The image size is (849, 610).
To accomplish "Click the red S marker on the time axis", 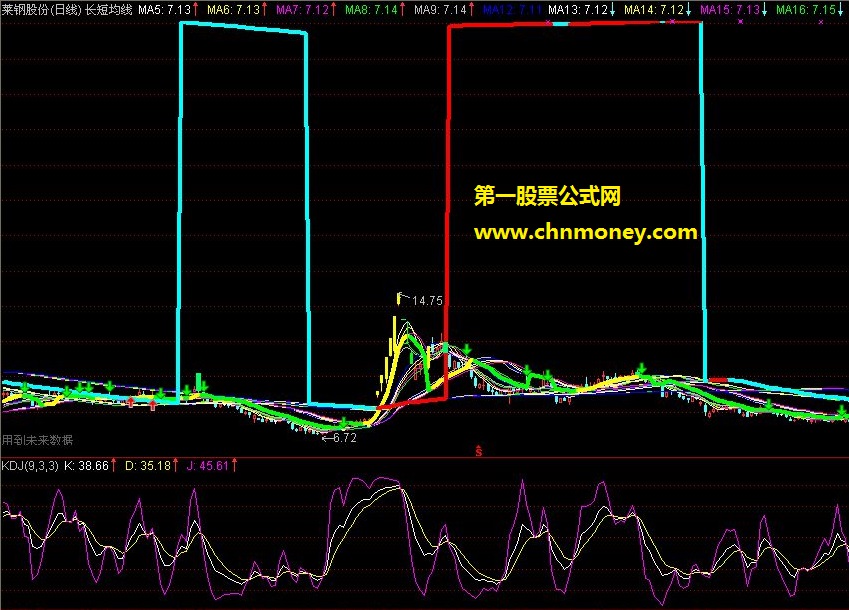I will (479, 450).
